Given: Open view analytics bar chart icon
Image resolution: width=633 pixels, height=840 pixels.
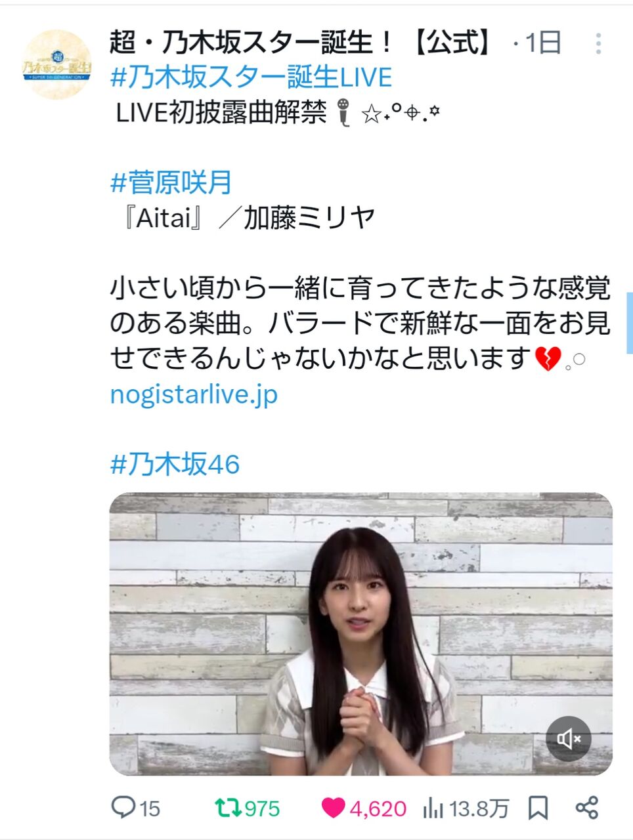Looking at the screenshot, I should 433,808.
